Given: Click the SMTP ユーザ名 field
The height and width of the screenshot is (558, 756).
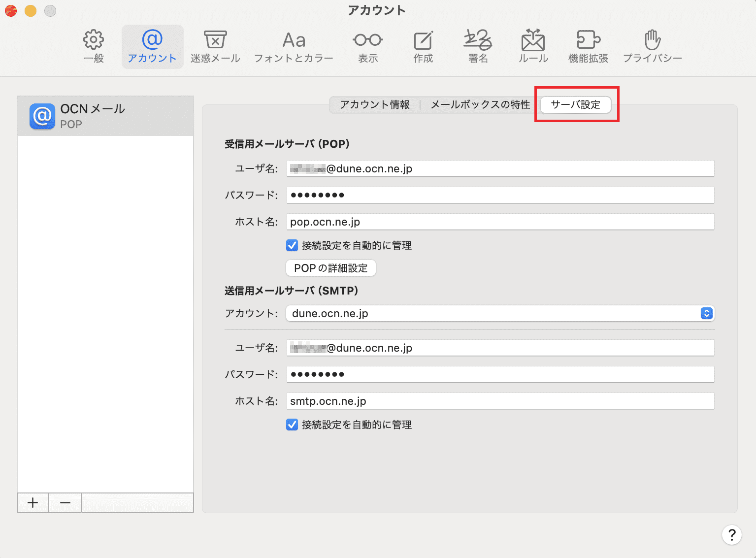Looking at the screenshot, I should point(500,348).
